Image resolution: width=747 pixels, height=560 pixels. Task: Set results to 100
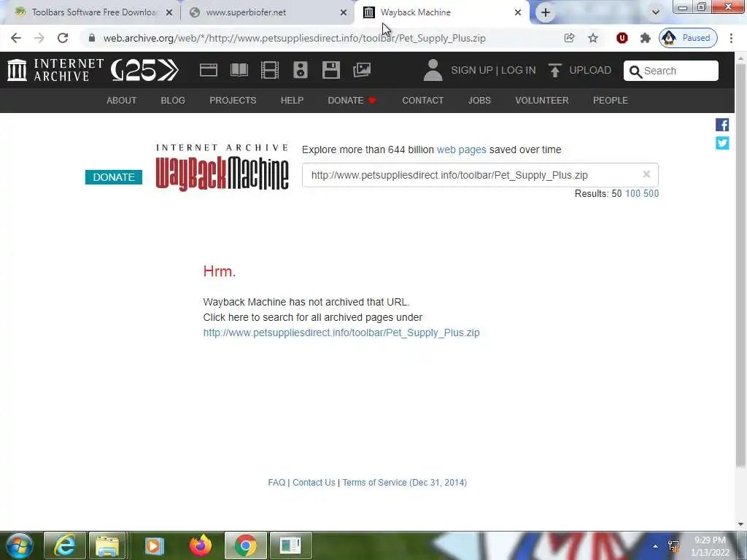(x=632, y=193)
